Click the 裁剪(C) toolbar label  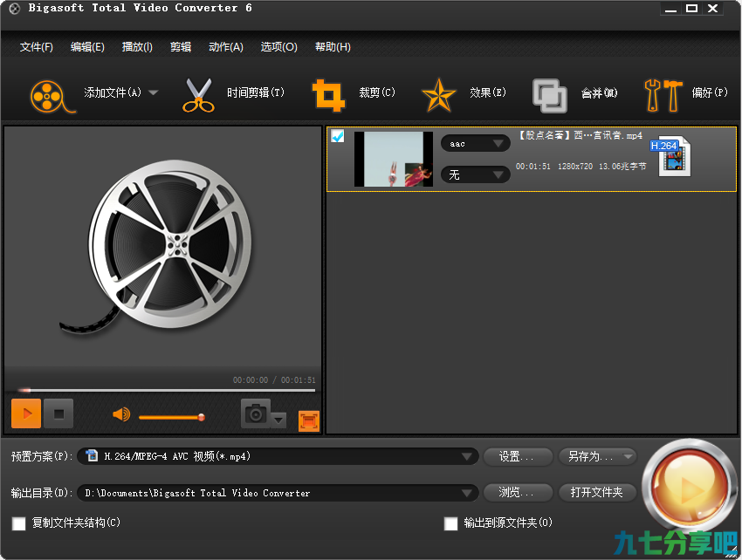377,92
